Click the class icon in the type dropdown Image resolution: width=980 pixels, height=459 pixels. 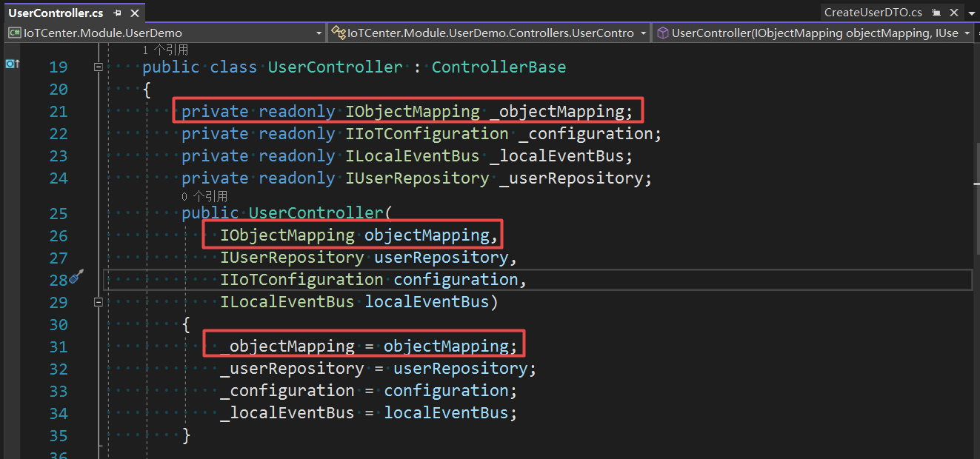[x=339, y=33]
